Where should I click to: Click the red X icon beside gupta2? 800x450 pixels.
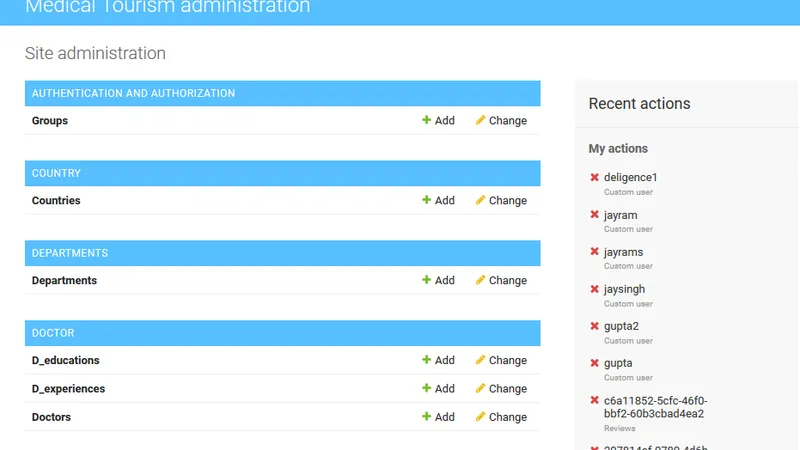point(594,326)
